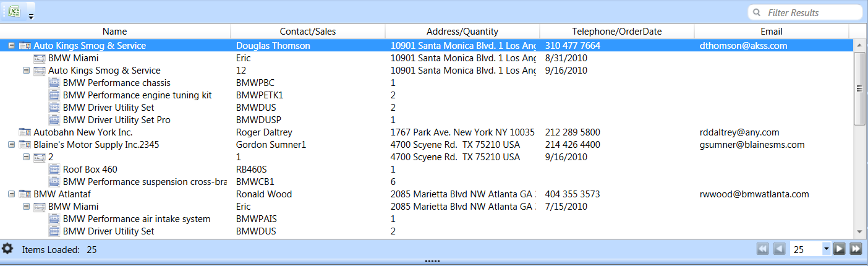
Task: Click the Excel export icon
Action: [14, 11]
